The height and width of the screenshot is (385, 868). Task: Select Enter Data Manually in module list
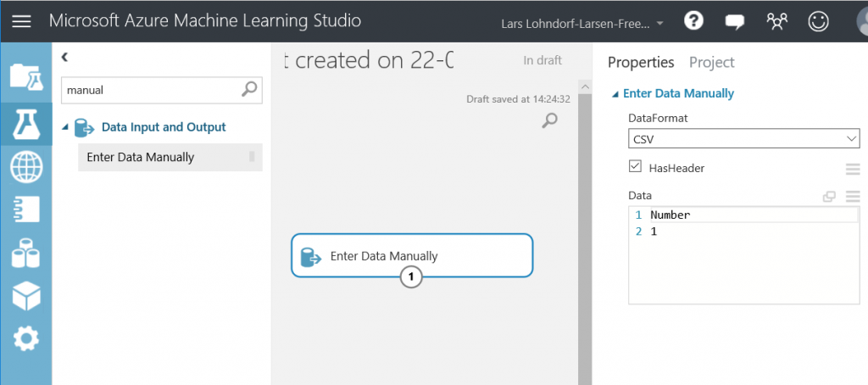click(141, 157)
